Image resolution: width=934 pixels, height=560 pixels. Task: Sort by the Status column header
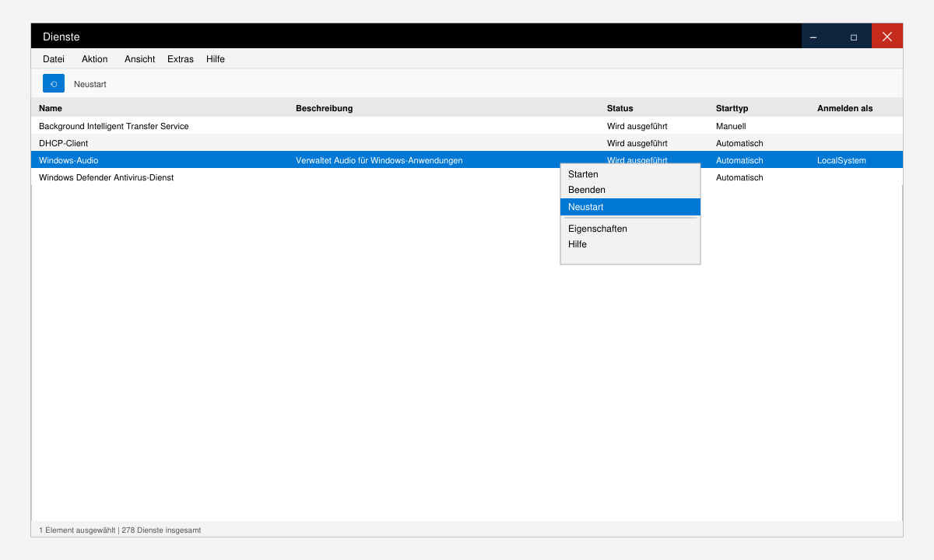point(620,108)
